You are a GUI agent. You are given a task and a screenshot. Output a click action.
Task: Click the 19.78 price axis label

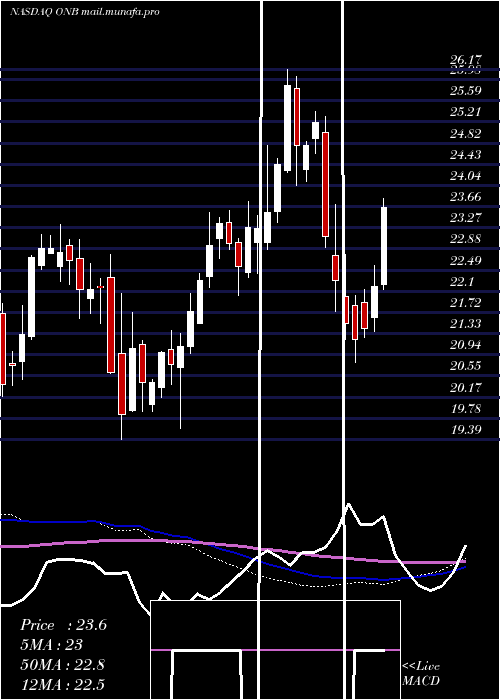[x=466, y=409]
